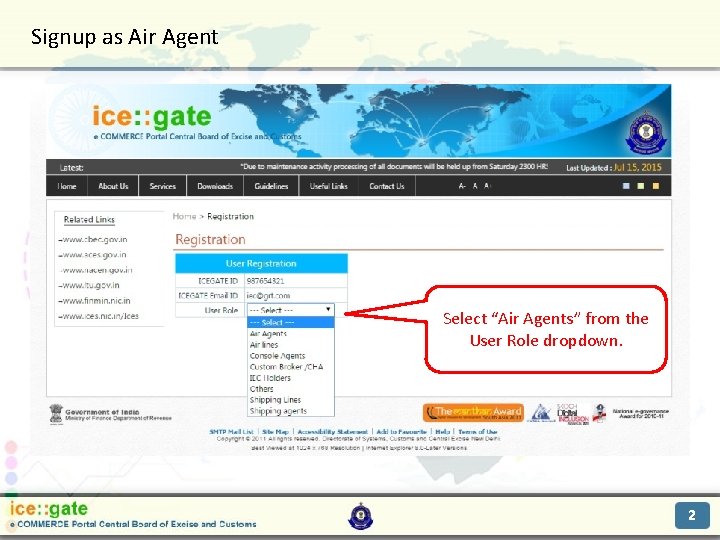Click the Manthan Award badge
The image size is (720, 540).
473,412
